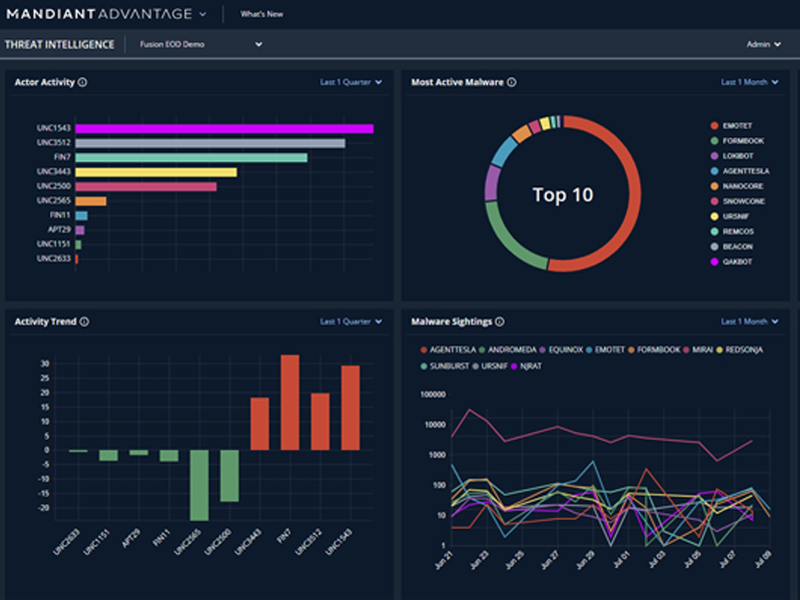
Task: Toggle FORMBOOK in Most Active Malware legend
Action: pos(737,141)
